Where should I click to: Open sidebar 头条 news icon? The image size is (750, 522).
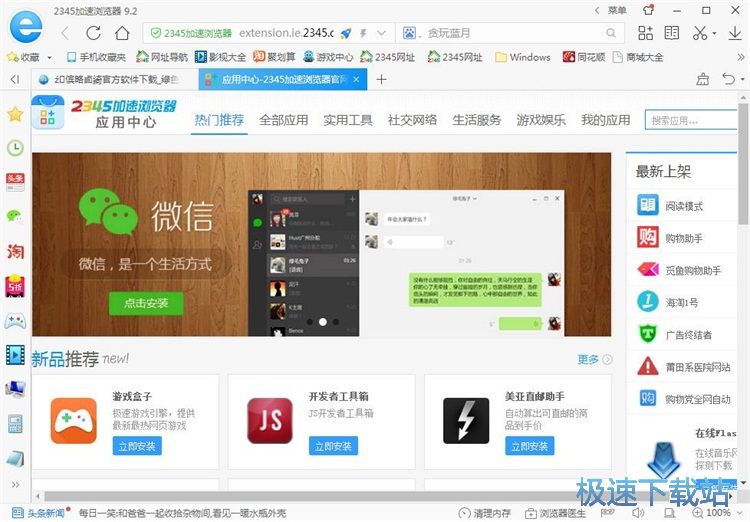tap(15, 182)
